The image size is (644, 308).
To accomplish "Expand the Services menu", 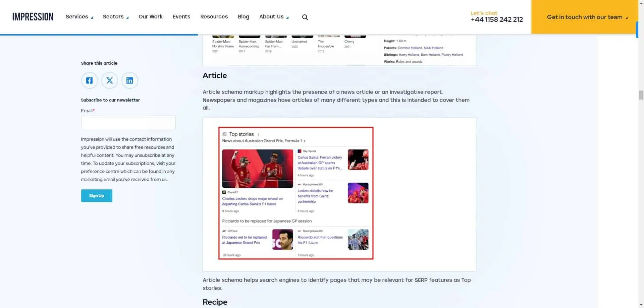I will (x=79, y=16).
